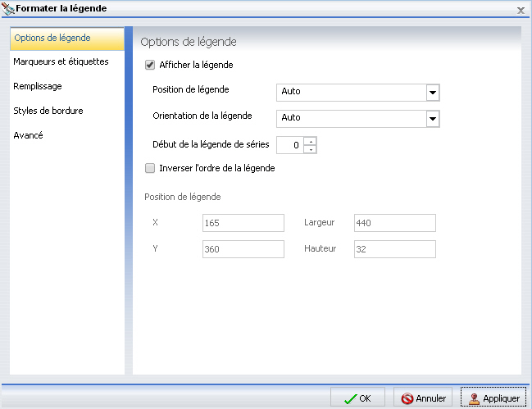This screenshot has width=532, height=409.
Task: Close the Formater la légende dialog
Action: click(x=521, y=11)
